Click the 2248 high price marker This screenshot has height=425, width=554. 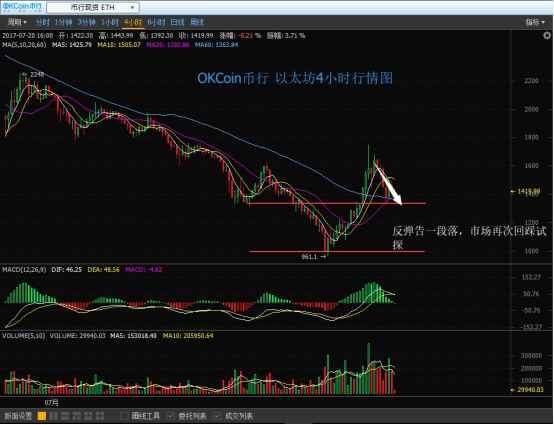(33, 75)
